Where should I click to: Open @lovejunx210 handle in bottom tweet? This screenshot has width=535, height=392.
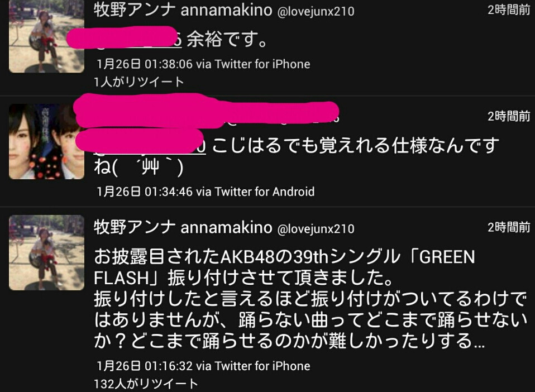(x=316, y=229)
